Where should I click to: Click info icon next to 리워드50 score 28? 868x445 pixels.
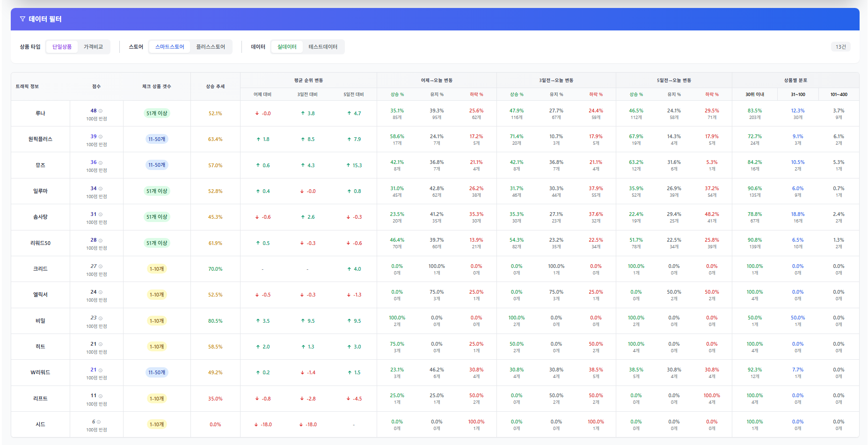pos(101,240)
